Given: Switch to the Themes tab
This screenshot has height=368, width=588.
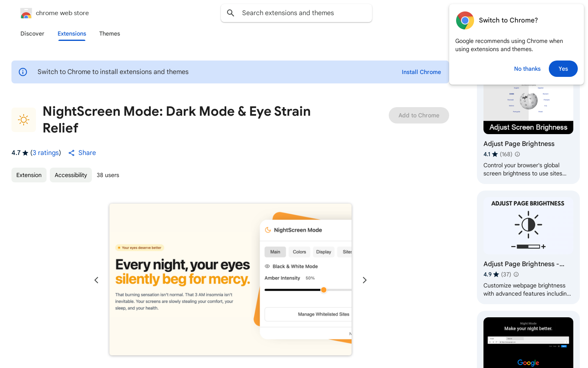Looking at the screenshot, I should [109, 34].
